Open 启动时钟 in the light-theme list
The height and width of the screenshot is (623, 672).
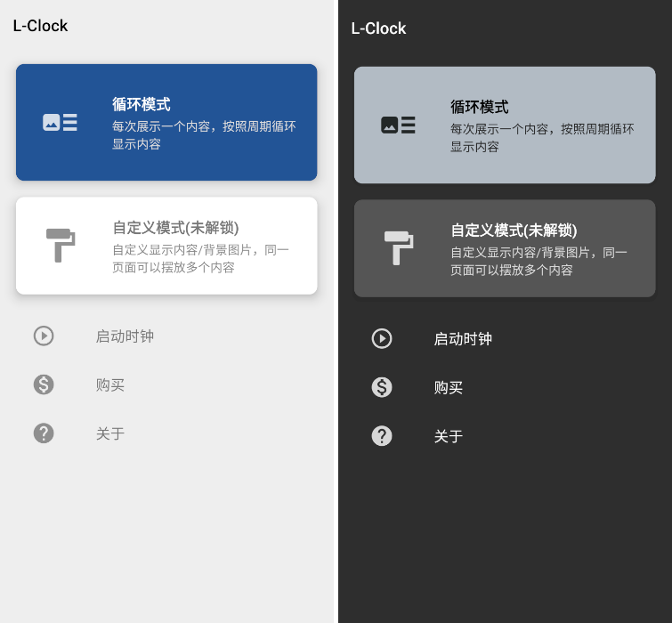pos(125,336)
